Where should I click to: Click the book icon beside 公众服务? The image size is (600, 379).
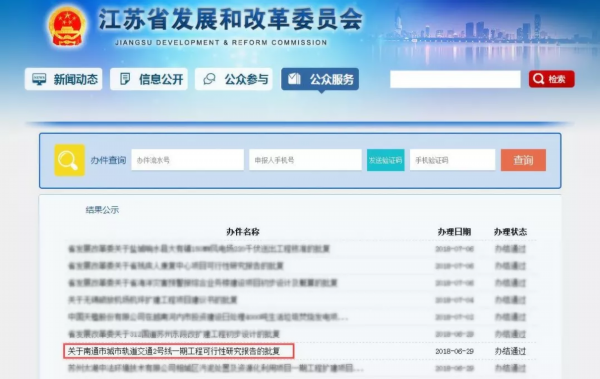point(294,78)
